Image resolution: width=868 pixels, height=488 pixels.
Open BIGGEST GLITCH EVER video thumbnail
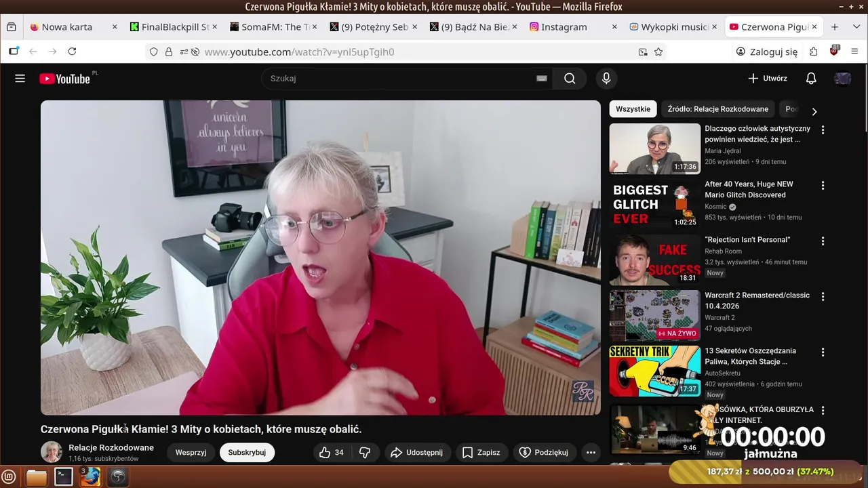(654, 204)
